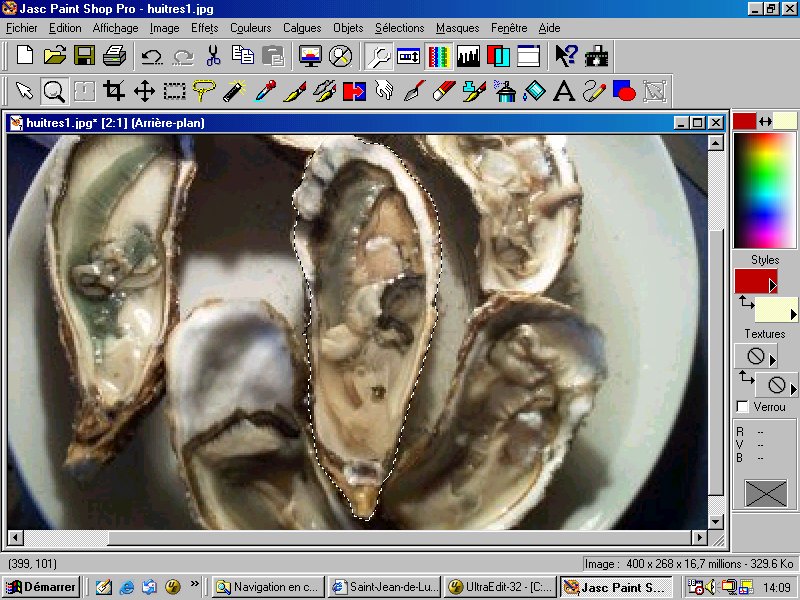
Task: Expand the foreground style red swatch arrow
Action: [x=772, y=286]
